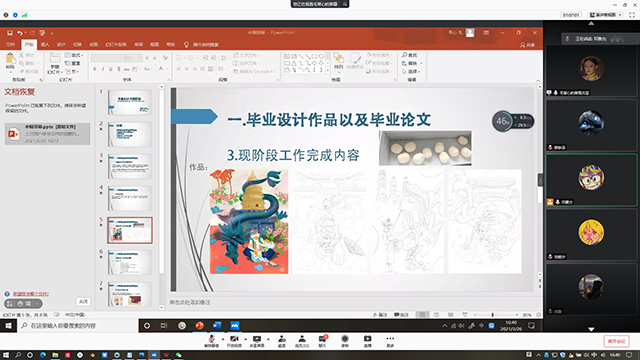The height and width of the screenshot is (360, 640).
Task: Click the taskbar search box
Action: tap(78, 326)
